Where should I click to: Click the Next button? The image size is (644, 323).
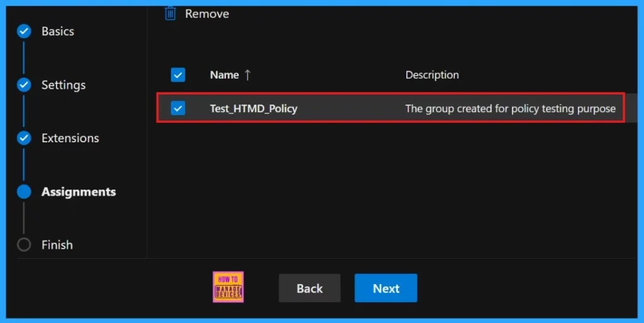(x=386, y=288)
